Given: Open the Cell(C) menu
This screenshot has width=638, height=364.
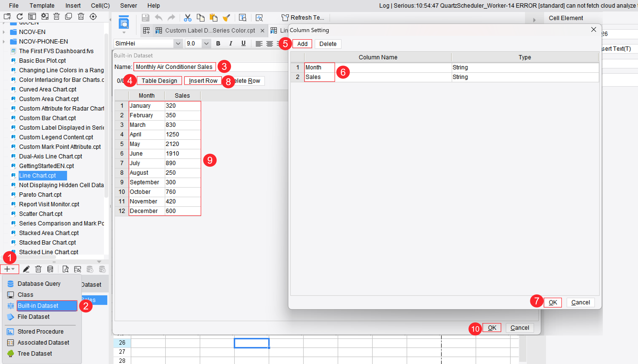Looking at the screenshot, I should [100, 6].
